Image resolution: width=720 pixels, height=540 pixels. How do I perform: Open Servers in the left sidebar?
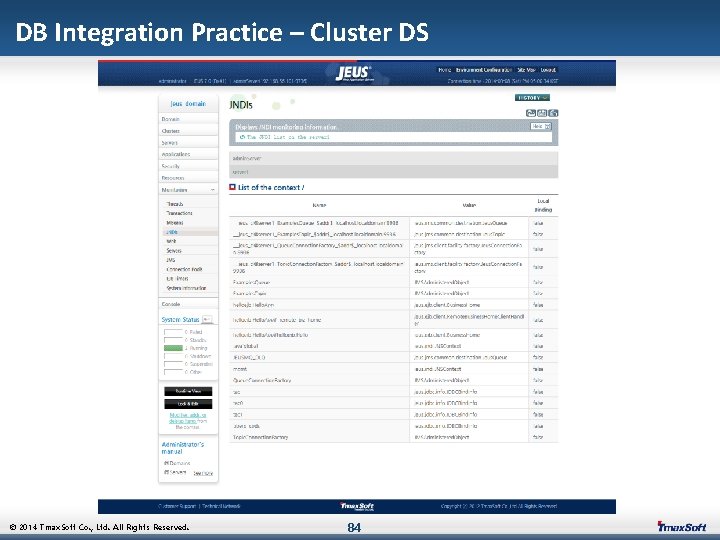(188, 143)
